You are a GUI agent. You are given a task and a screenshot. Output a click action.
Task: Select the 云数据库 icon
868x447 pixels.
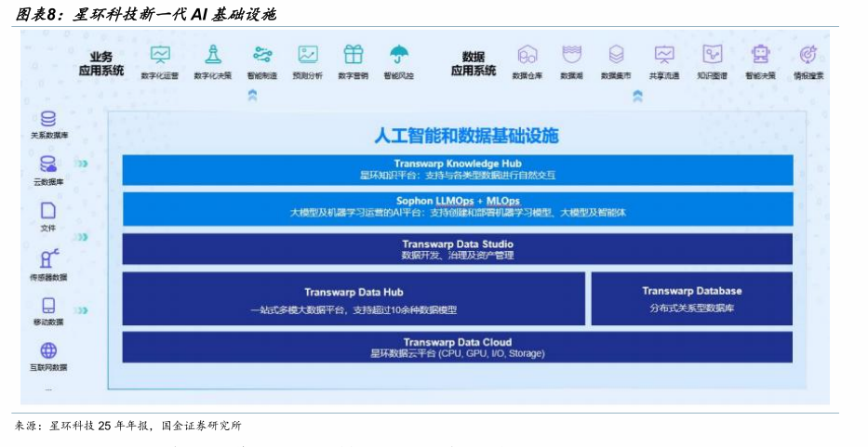(x=48, y=164)
